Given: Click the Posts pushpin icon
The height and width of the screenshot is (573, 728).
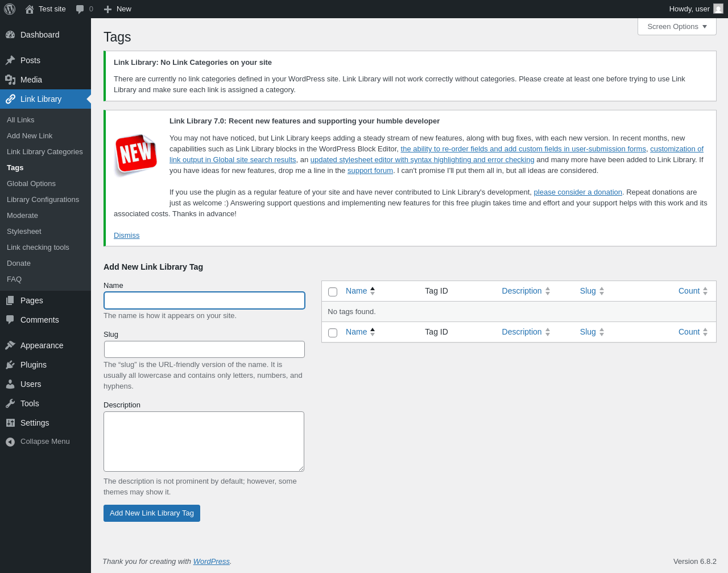Looking at the screenshot, I should tap(10, 60).
